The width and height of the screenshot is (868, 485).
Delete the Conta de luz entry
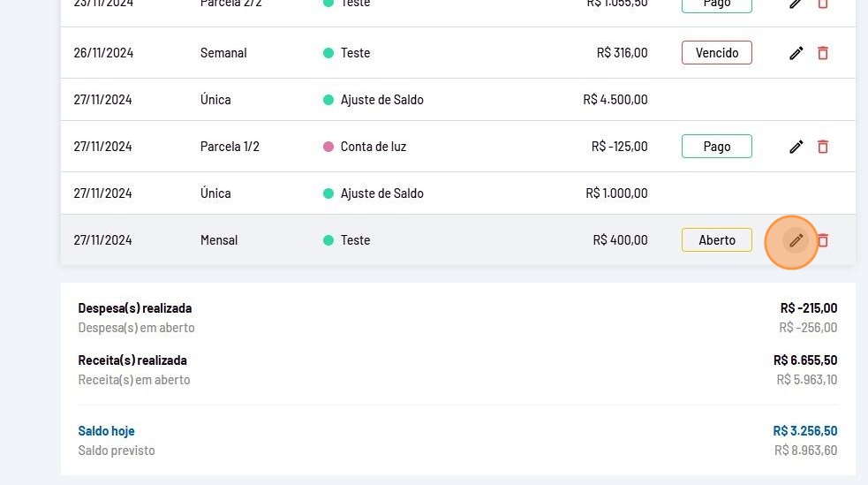point(823,147)
